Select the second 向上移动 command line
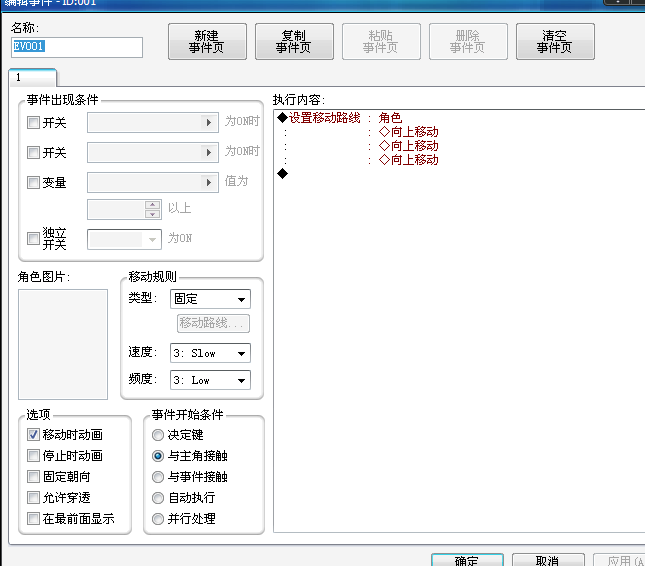 [x=408, y=146]
